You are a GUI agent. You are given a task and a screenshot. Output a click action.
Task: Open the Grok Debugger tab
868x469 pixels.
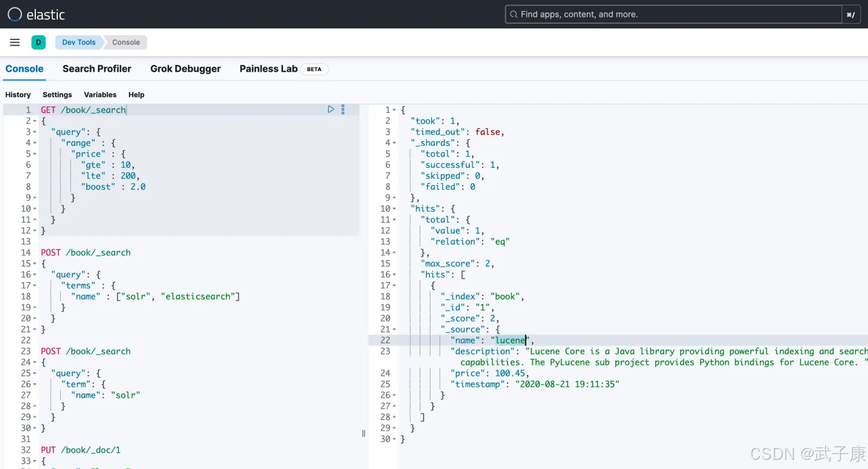(185, 69)
